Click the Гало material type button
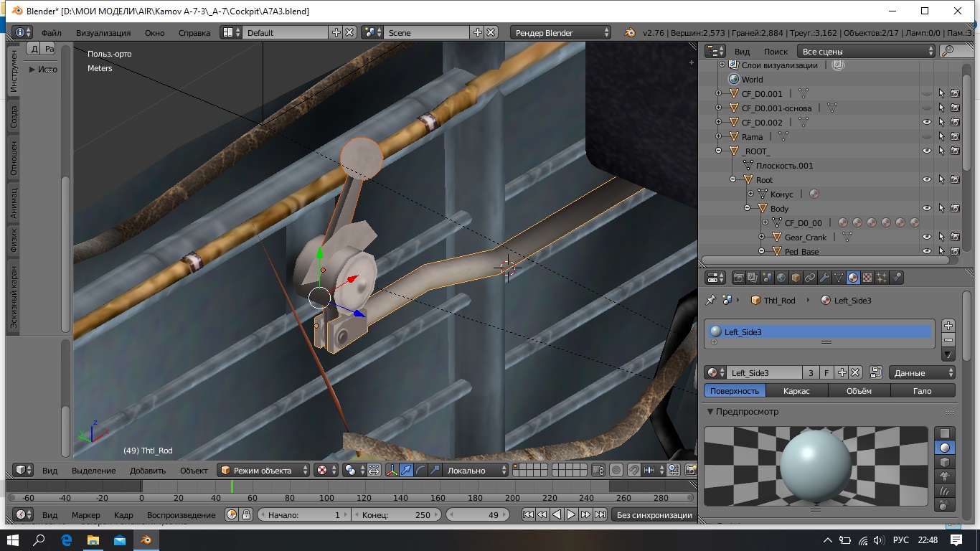980x551 pixels. click(922, 391)
